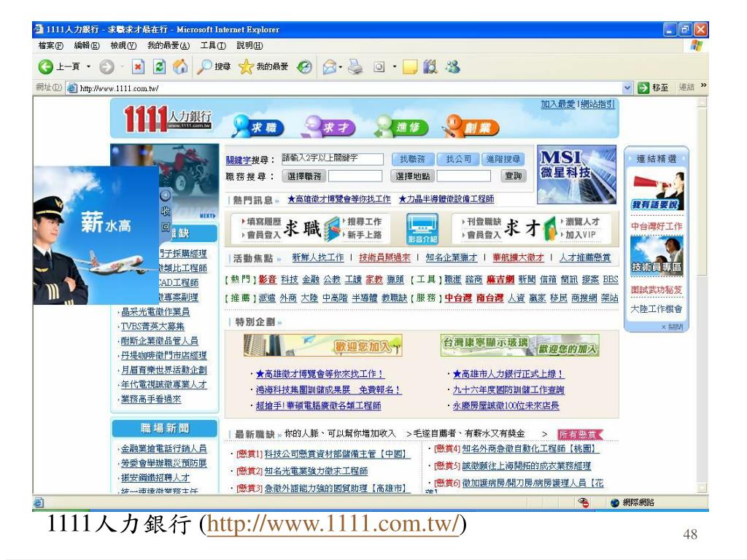This screenshot has width=747, height=560.
Task: Open the 新鮮人找工作 link
Action: 318,257
